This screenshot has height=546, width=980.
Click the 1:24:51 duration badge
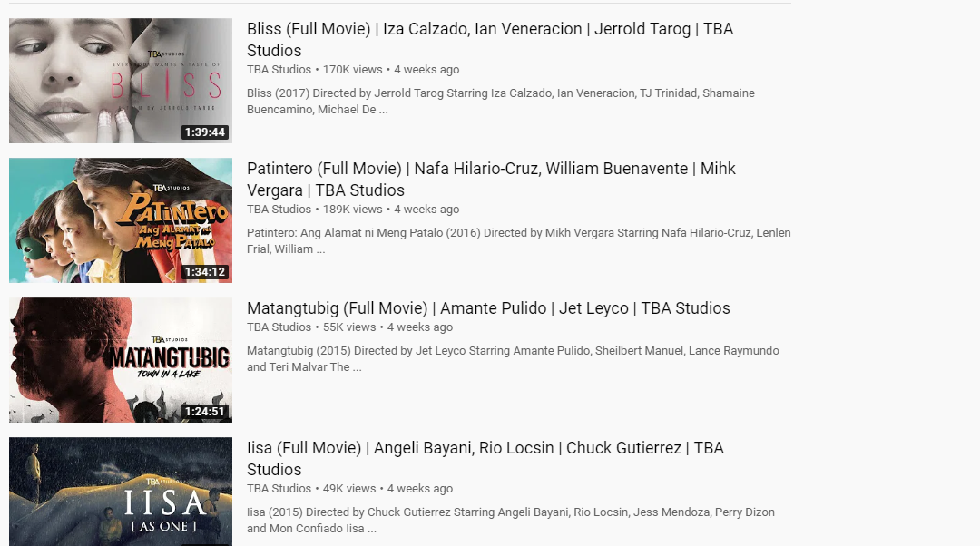(205, 412)
